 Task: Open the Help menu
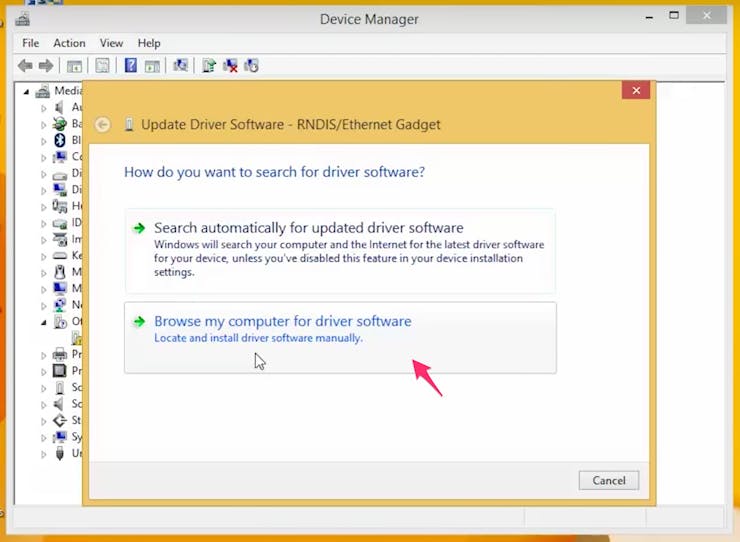click(149, 43)
